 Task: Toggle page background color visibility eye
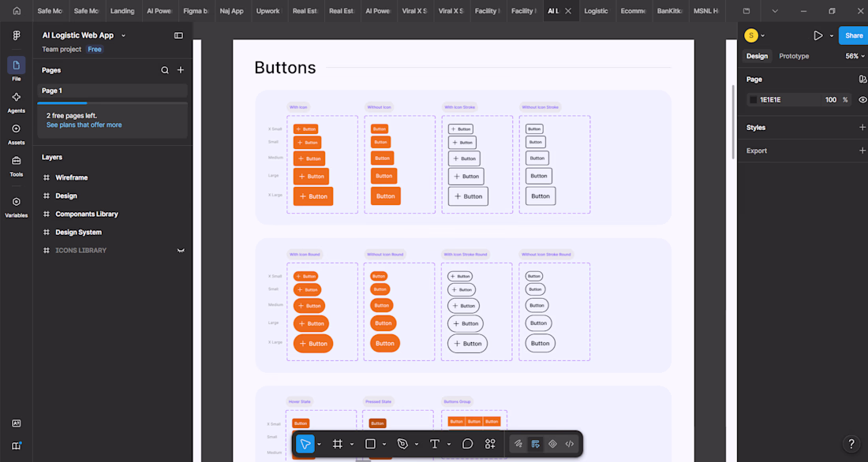coord(862,99)
